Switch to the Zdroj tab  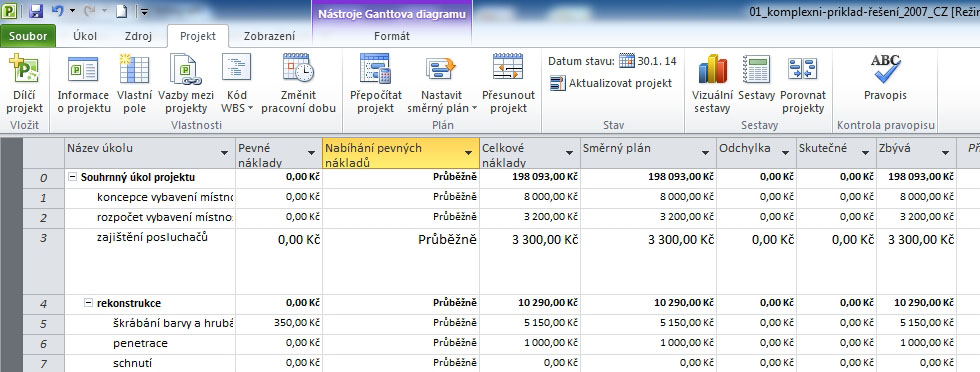138,36
